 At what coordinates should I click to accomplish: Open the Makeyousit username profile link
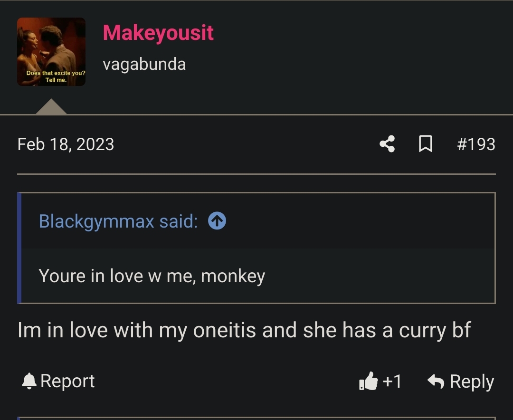tap(158, 33)
